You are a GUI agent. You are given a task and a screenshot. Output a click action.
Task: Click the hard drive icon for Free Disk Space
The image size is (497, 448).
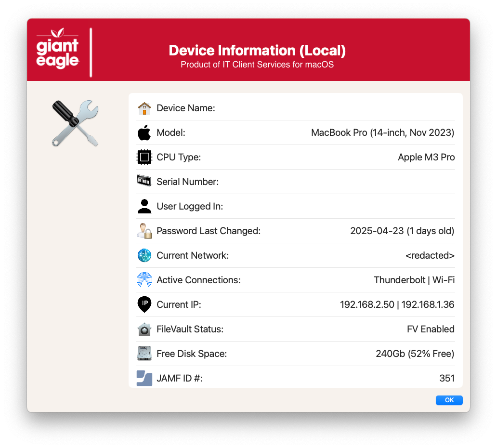(x=144, y=354)
